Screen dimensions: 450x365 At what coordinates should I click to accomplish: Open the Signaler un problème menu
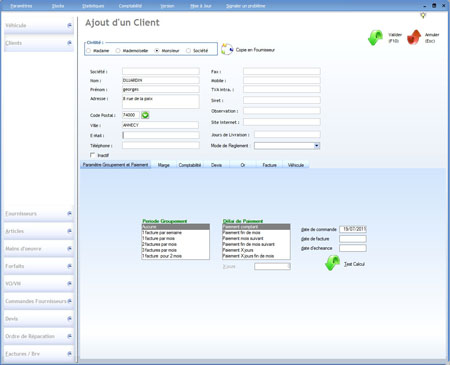246,6
